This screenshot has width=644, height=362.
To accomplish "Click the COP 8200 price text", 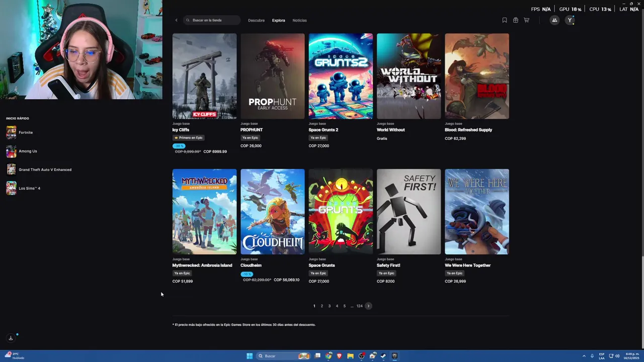I will [x=385, y=281].
